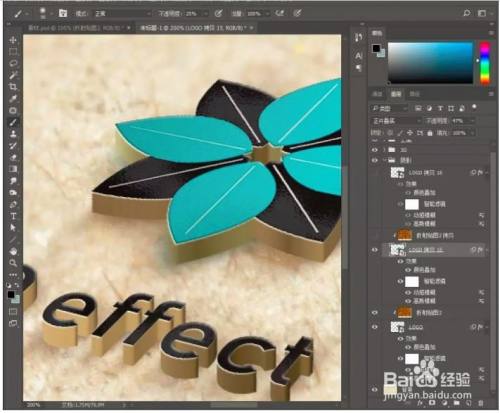Click the lock all icon
The height and width of the screenshot is (413, 500).
(x=430, y=133)
